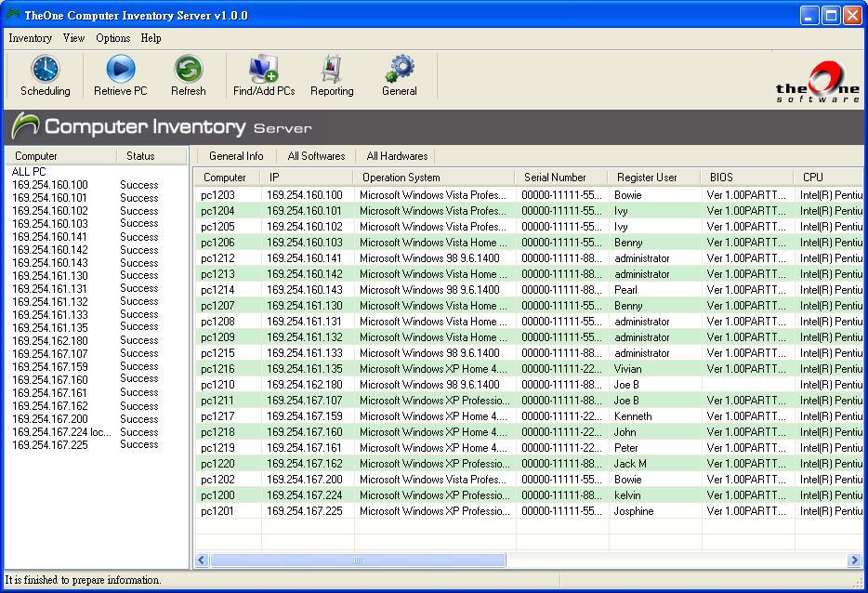Select the pc1210 table row
Screen dimensions: 868x593
[x=531, y=384]
